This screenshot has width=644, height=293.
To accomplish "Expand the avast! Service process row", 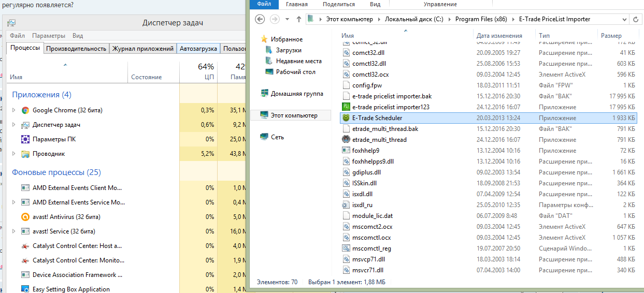I will [14, 231].
